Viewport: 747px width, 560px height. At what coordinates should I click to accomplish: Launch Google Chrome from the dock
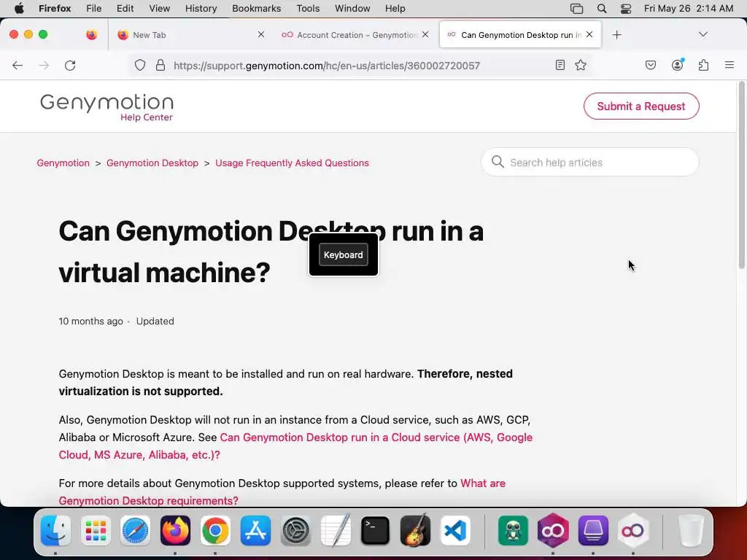click(x=215, y=531)
